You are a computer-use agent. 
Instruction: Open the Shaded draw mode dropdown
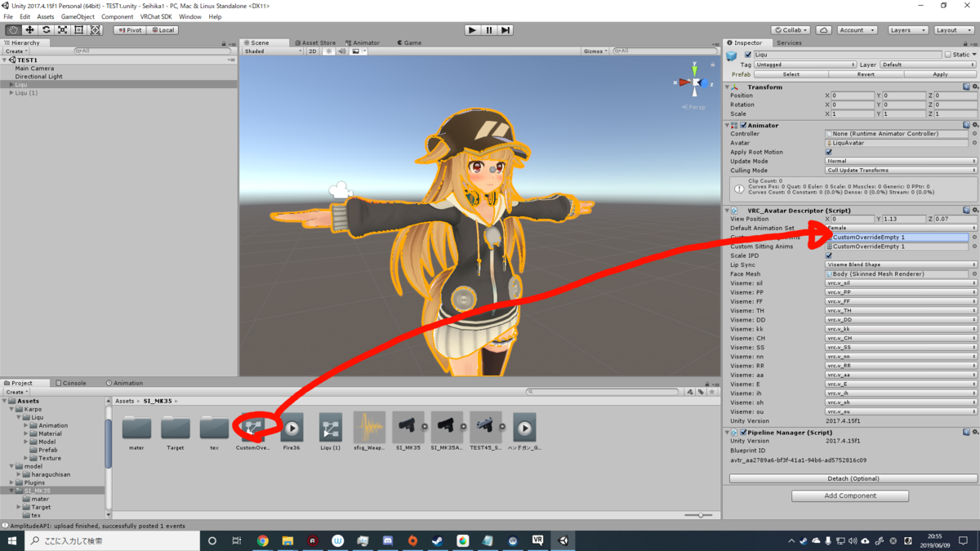coord(273,51)
